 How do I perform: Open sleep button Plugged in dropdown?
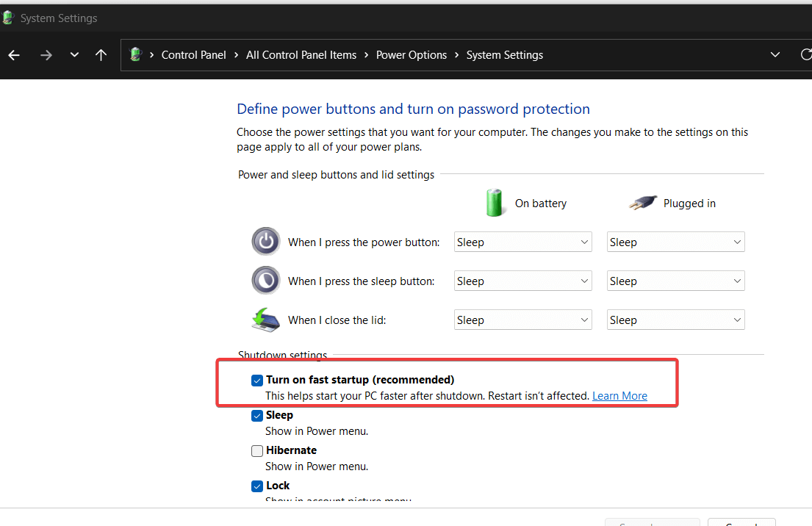(675, 281)
